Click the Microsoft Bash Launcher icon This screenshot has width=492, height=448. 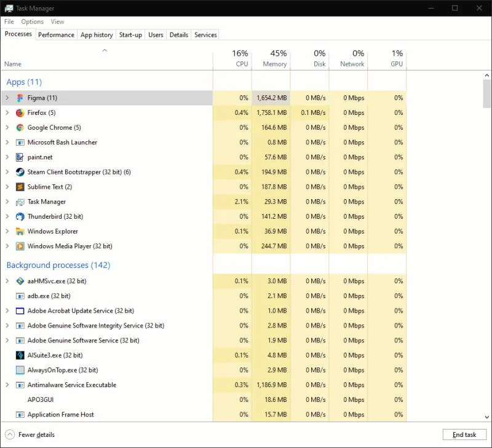tap(20, 143)
